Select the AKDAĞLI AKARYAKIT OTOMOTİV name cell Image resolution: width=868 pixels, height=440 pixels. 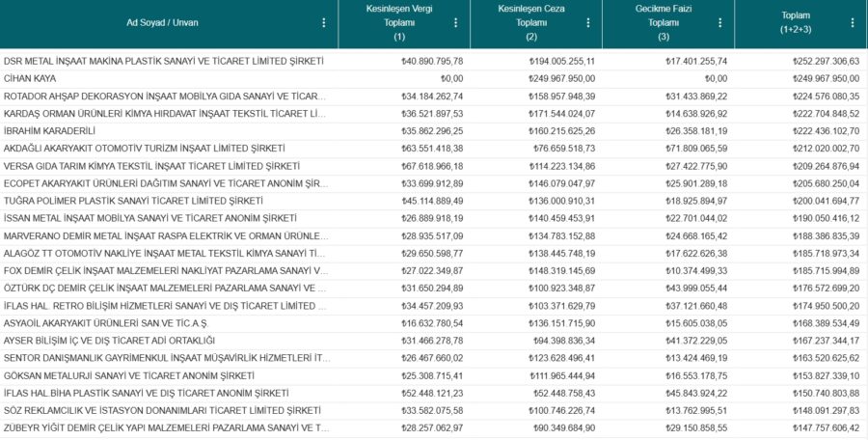pyautogui.click(x=144, y=149)
